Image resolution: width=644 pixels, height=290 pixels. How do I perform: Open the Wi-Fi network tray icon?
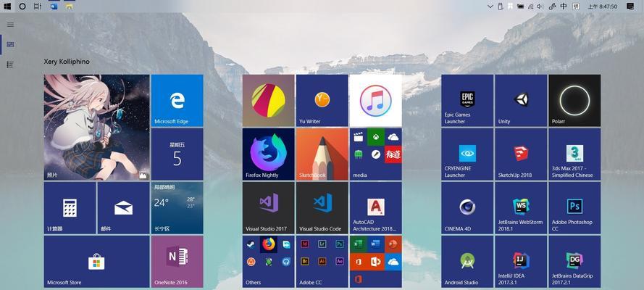click(531, 6)
